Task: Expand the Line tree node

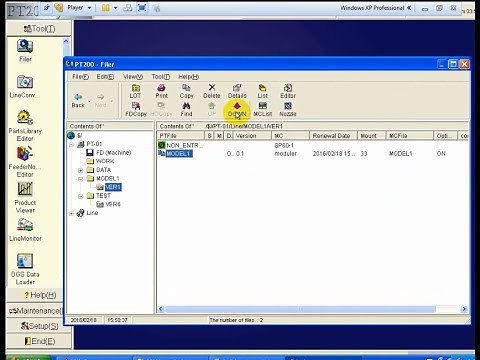Action: [71, 213]
